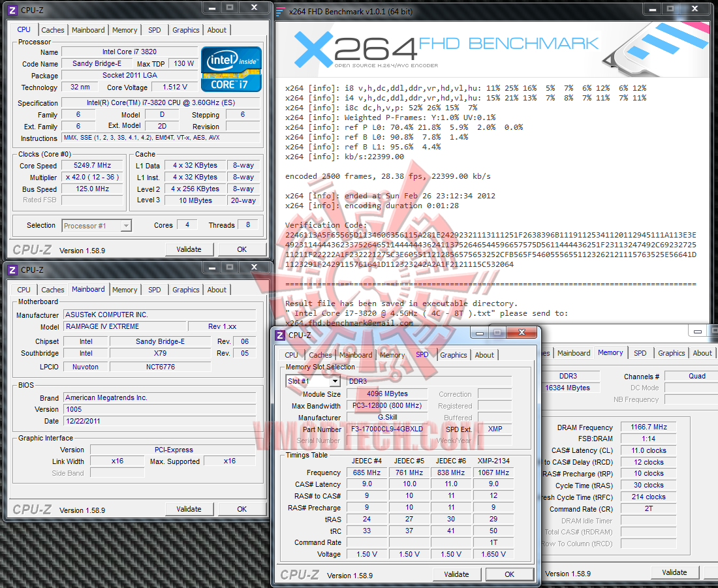Image resolution: width=718 pixels, height=588 pixels.
Task: Close the CPU-Z SPD window
Action: [x=522, y=332]
